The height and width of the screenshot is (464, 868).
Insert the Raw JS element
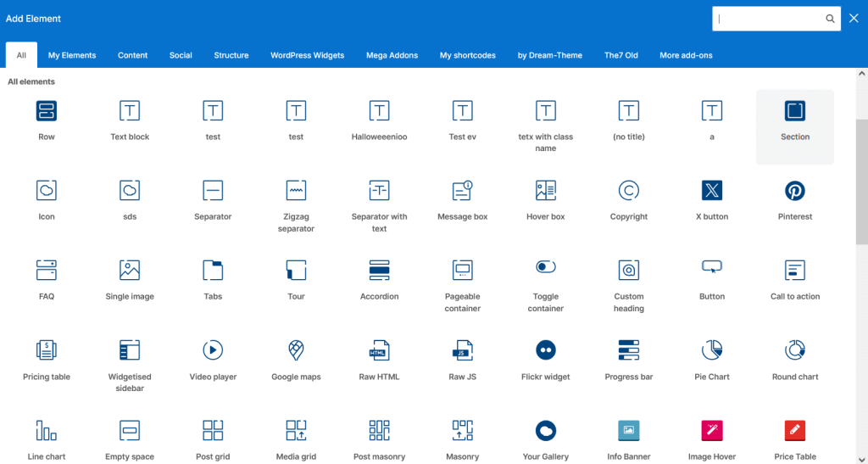coord(462,361)
